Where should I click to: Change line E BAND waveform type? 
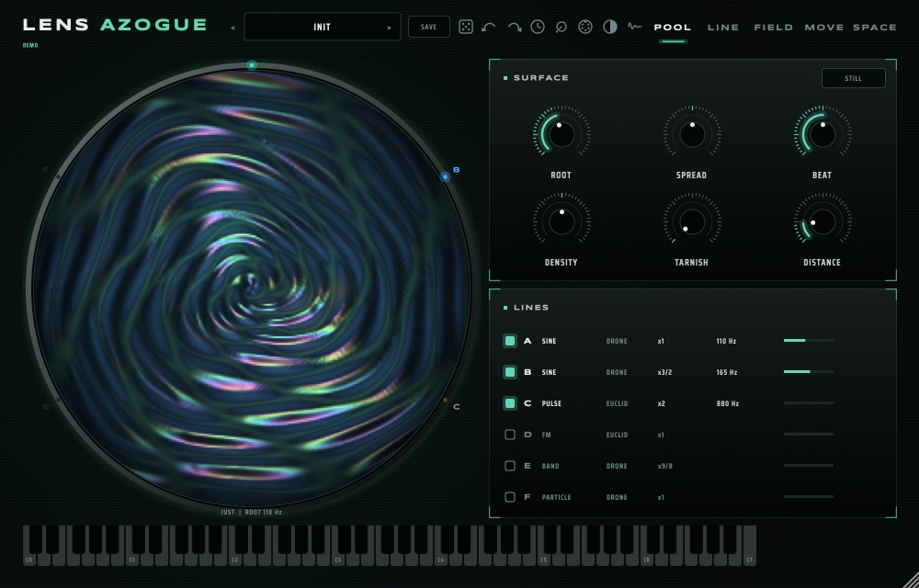(550, 466)
